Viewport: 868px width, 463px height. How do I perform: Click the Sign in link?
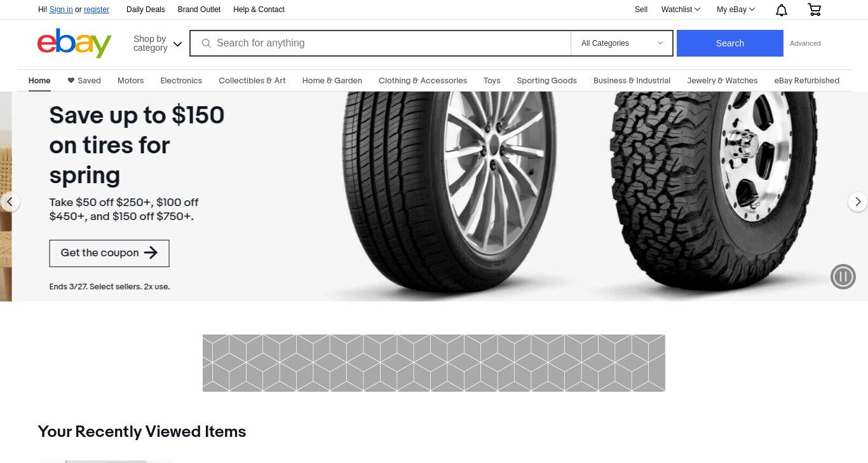coord(61,10)
